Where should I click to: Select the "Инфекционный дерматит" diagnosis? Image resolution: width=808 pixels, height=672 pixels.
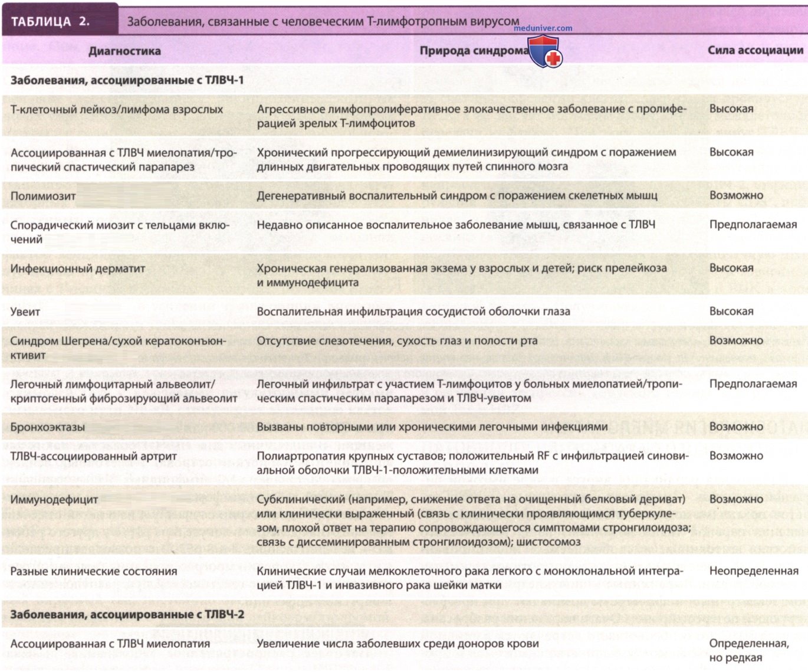77,268
